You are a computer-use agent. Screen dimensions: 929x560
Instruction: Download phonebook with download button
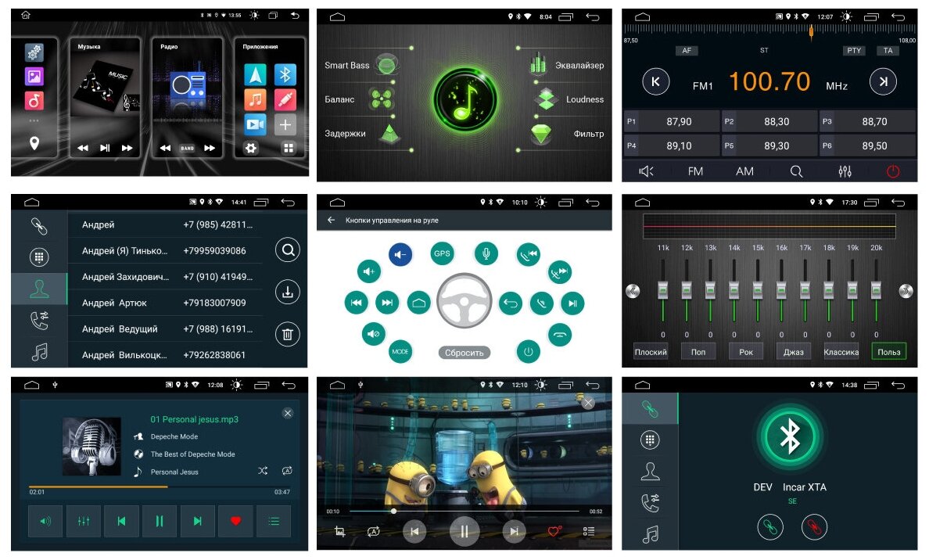[288, 292]
